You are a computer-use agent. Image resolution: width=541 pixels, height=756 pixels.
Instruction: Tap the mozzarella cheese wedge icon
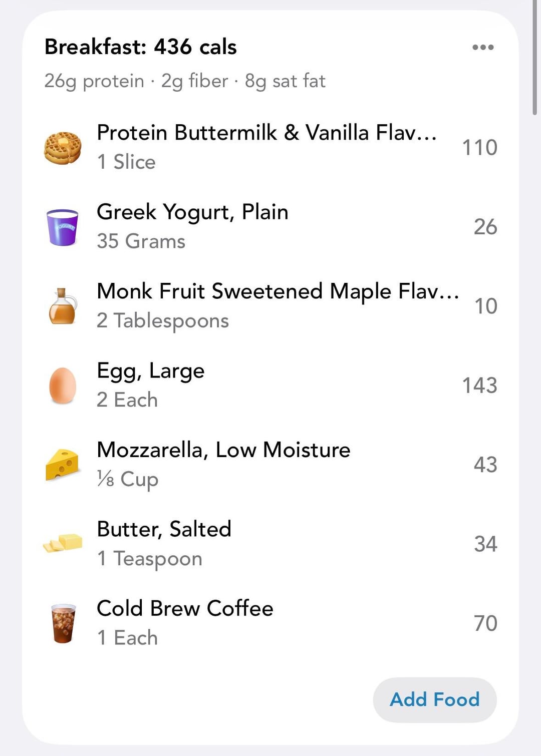(63, 465)
